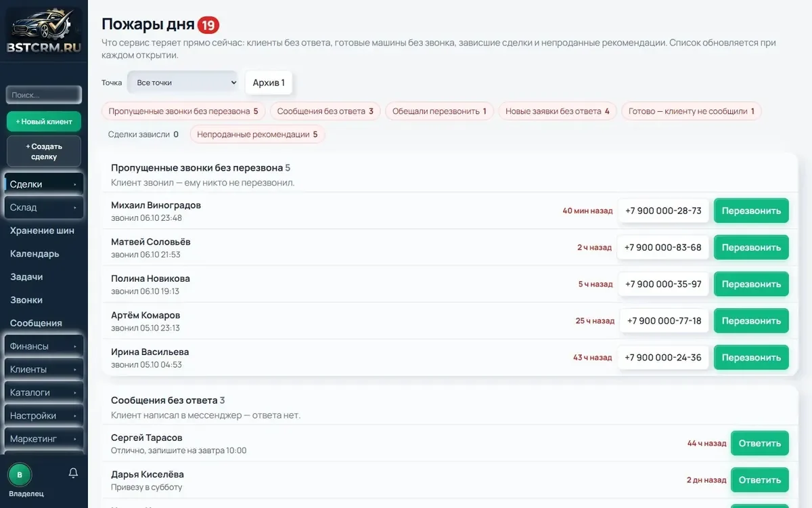812x508 pixels.
Task: Click the name Михаил Виноградов
Action: click(x=156, y=205)
